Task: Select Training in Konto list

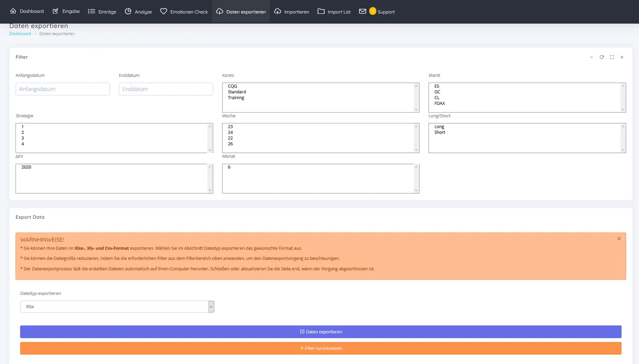Action: [236, 97]
